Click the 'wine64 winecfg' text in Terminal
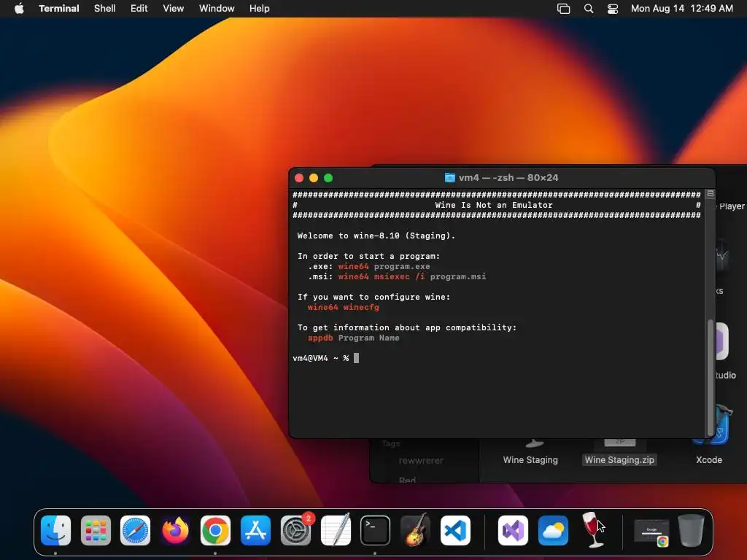 (x=343, y=307)
